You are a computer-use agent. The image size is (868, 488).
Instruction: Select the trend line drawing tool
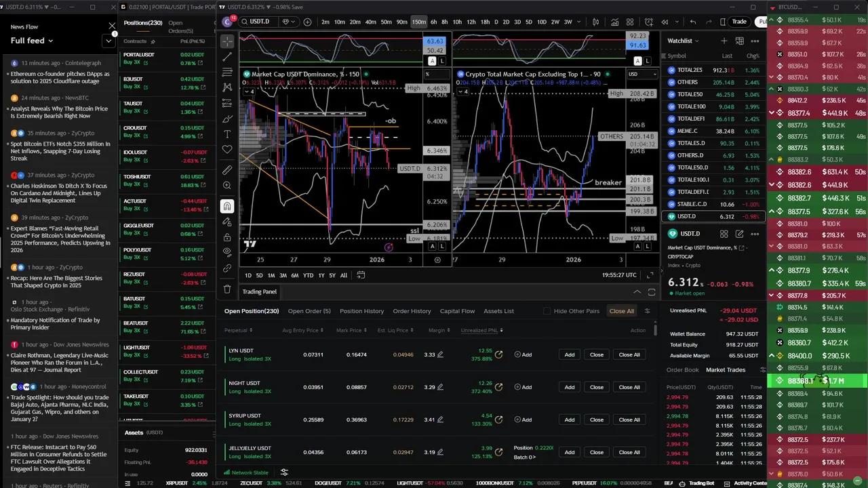(227, 56)
